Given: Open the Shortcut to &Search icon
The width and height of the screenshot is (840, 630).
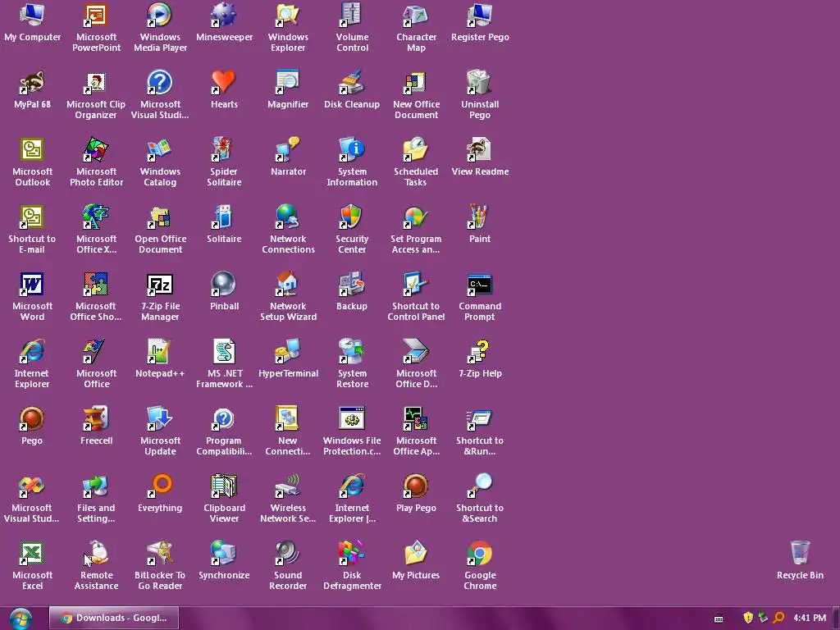Looking at the screenshot, I should pyautogui.click(x=479, y=486).
